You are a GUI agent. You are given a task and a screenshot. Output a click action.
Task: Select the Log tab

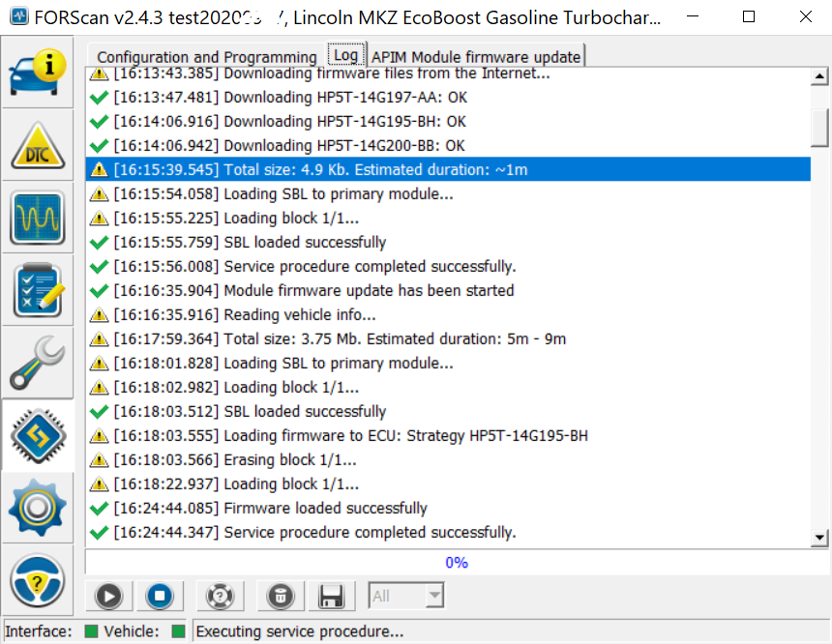[345, 54]
